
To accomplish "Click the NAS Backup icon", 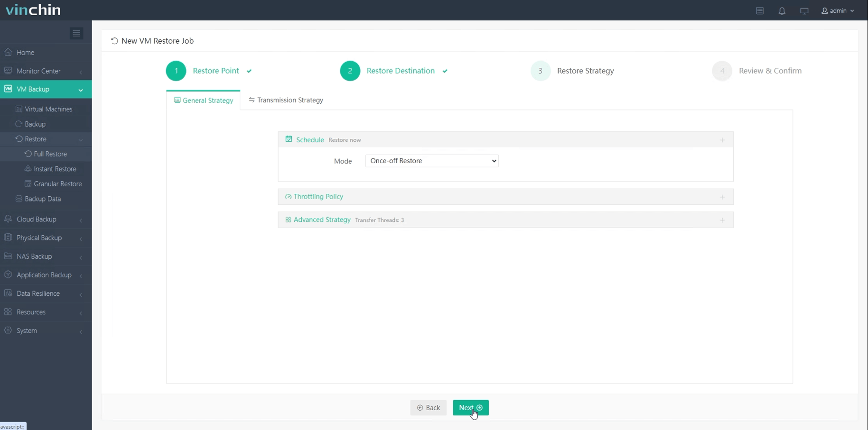I will click(x=8, y=256).
